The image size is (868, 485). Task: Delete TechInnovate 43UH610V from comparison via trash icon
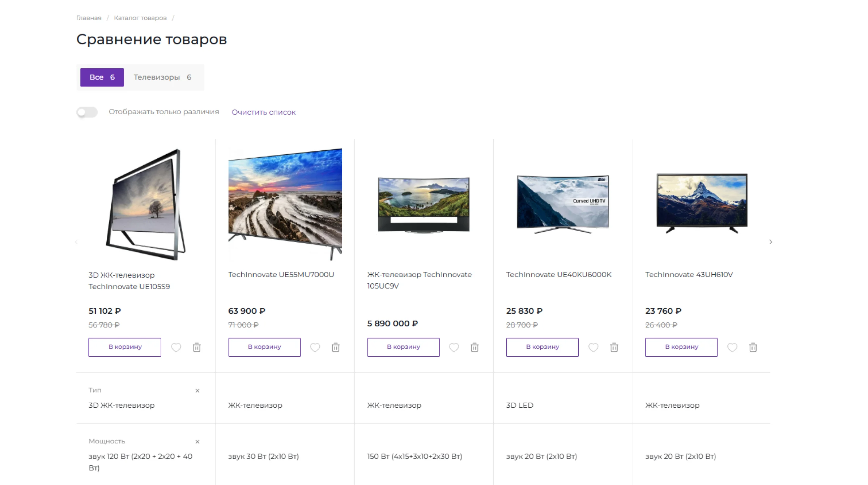click(753, 347)
